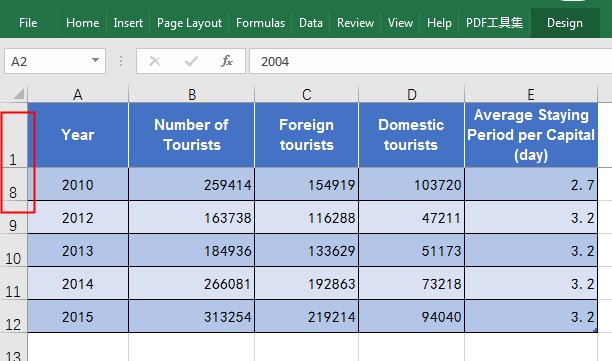The image size is (612, 361).
Task: Open the Page Layout tab
Action: (189, 23)
